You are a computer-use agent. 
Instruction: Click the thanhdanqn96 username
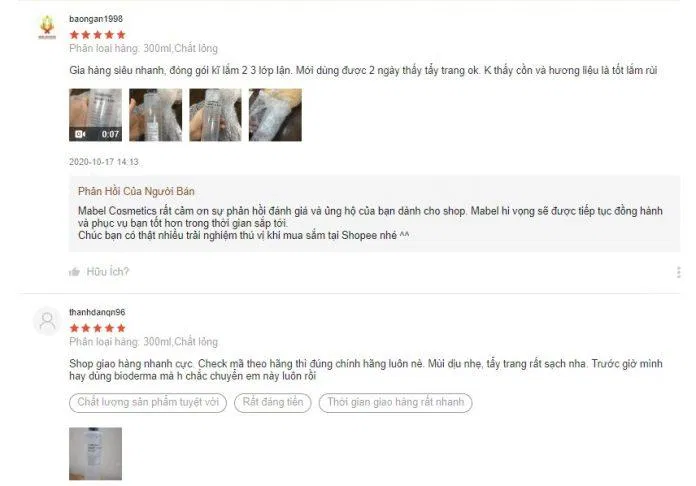(97, 312)
